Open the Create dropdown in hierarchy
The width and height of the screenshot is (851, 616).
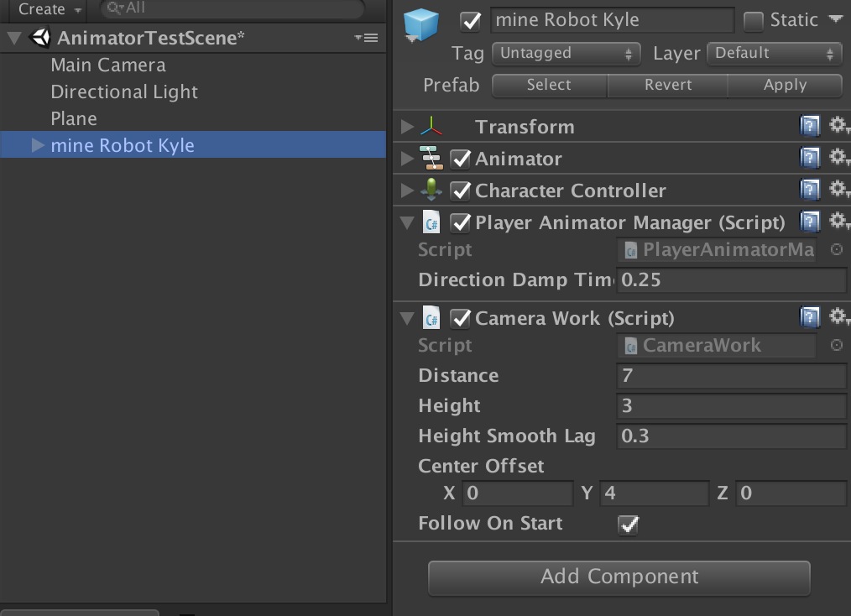pyautogui.click(x=49, y=8)
